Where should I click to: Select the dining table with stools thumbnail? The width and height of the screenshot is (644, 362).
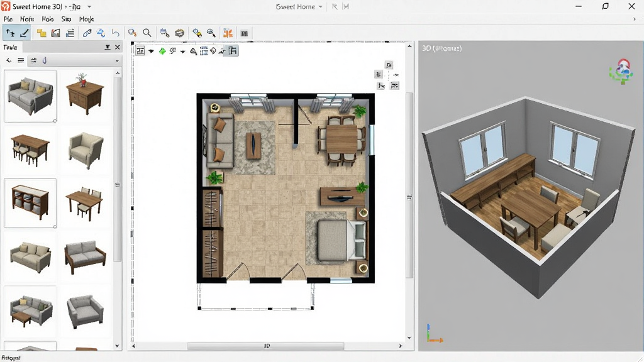click(30, 150)
